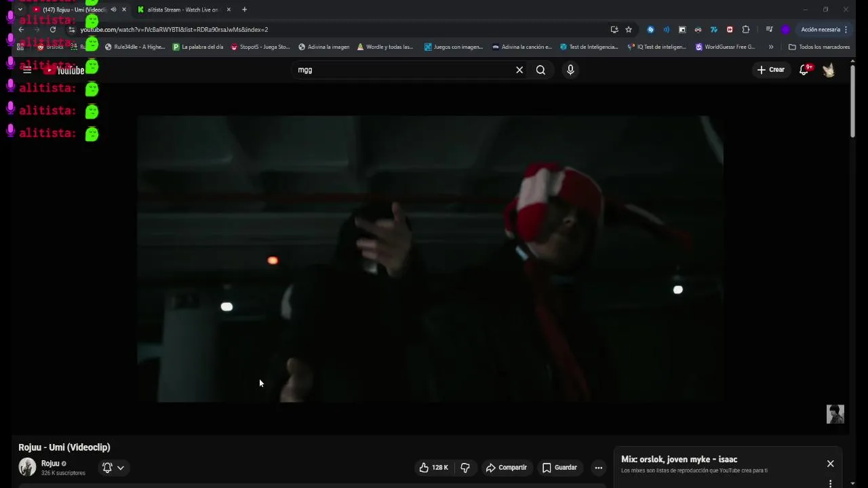Screen dimensions: 868x488
Task: Open the YouTube hamburger guide menu
Action: (27, 70)
